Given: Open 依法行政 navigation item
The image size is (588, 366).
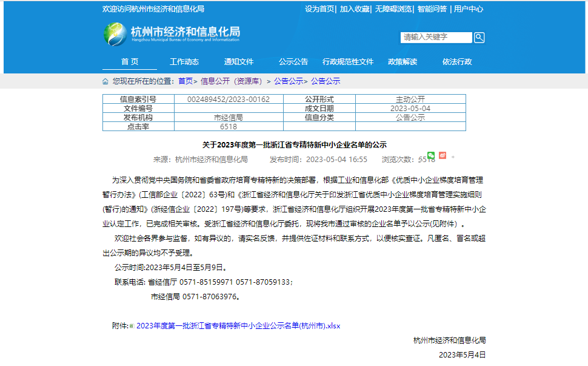Looking at the screenshot, I should [457, 62].
